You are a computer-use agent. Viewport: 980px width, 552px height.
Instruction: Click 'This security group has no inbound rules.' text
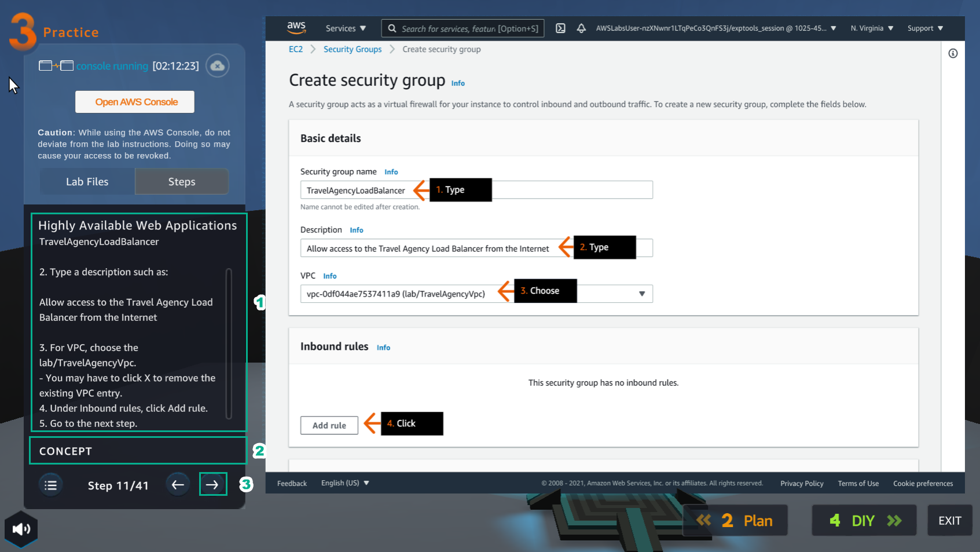tap(603, 383)
